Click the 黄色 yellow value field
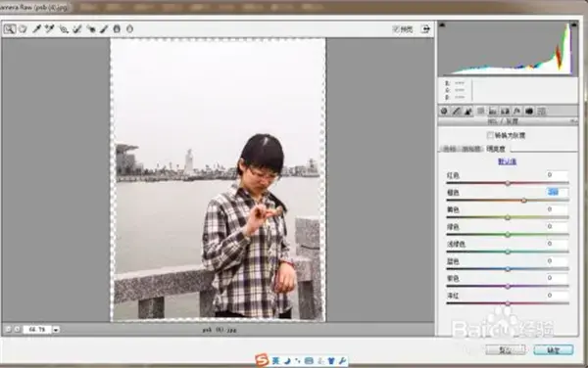The height and width of the screenshot is (368, 588). pyautogui.click(x=557, y=209)
